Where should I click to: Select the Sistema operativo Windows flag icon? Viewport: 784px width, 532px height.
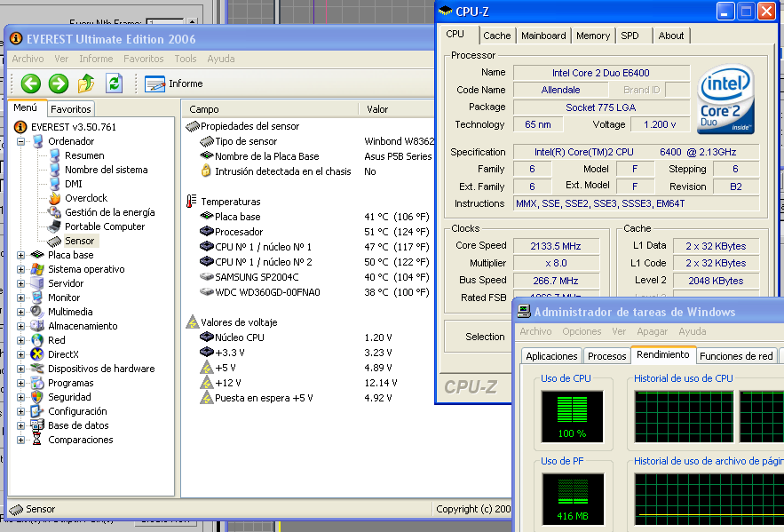[37, 269]
